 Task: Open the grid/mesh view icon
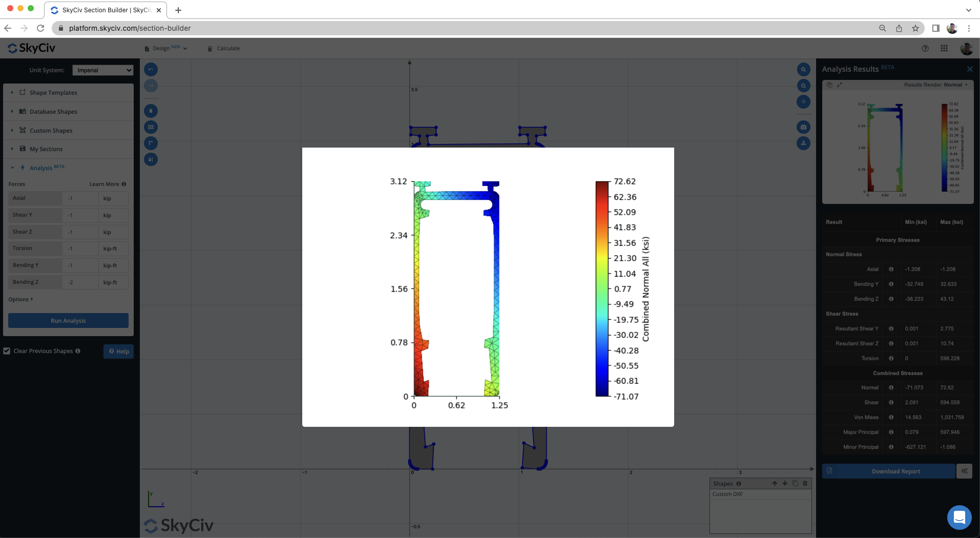point(151,127)
